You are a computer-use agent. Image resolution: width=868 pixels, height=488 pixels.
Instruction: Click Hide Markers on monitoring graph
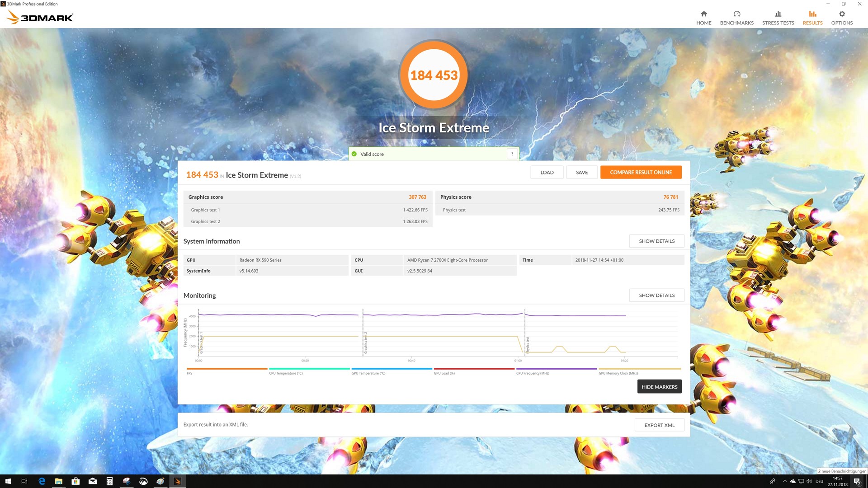coord(659,387)
